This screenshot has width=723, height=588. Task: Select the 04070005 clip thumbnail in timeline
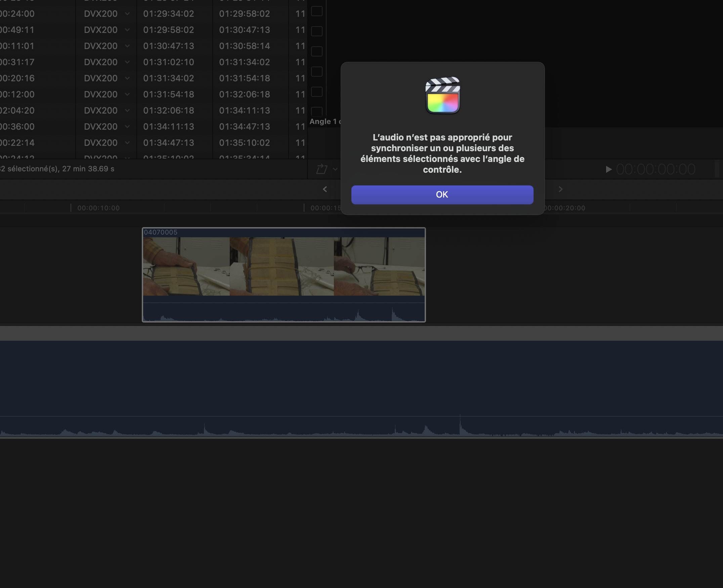(284, 266)
